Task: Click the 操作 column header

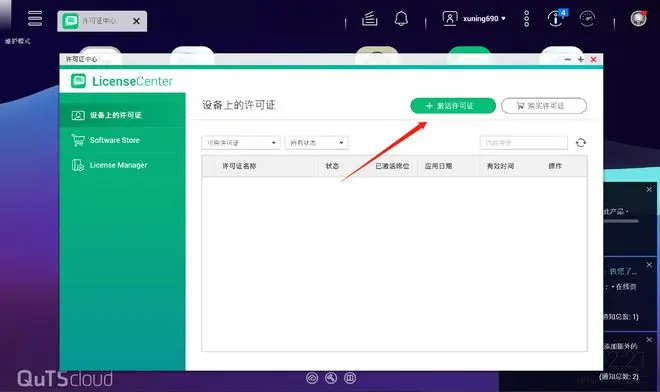Action: (555, 166)
